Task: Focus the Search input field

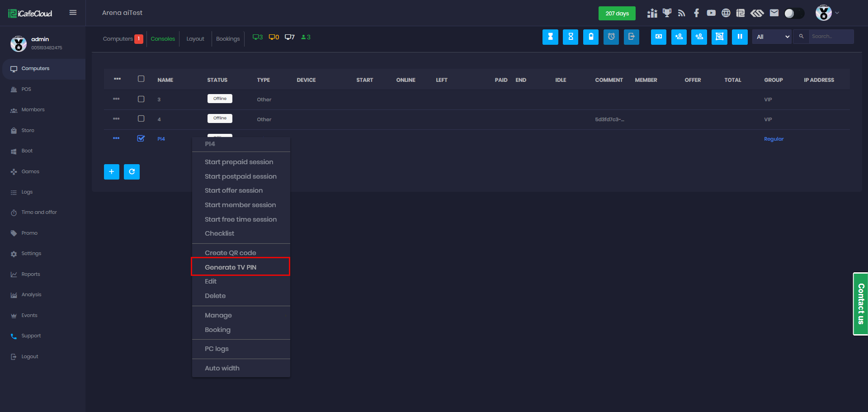Action: [x=831, y=37]
